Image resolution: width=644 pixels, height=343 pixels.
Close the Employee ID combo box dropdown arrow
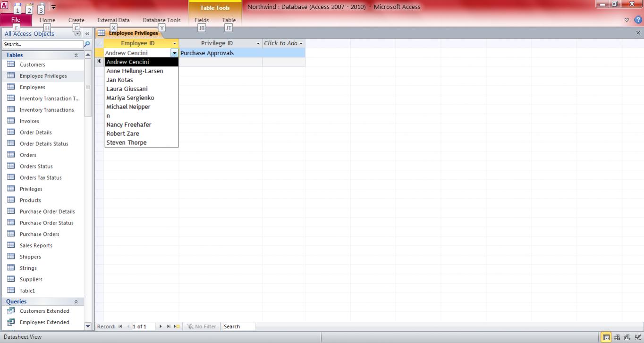coord(175,53)
